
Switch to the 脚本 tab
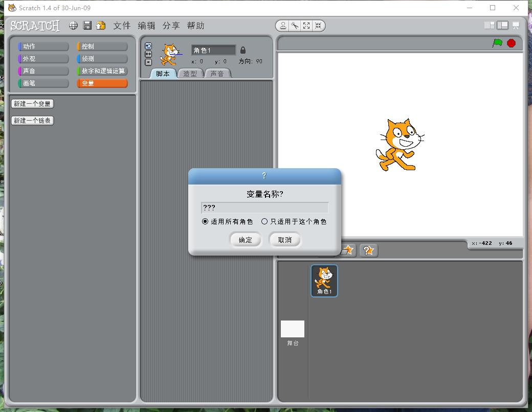[163, 74]
